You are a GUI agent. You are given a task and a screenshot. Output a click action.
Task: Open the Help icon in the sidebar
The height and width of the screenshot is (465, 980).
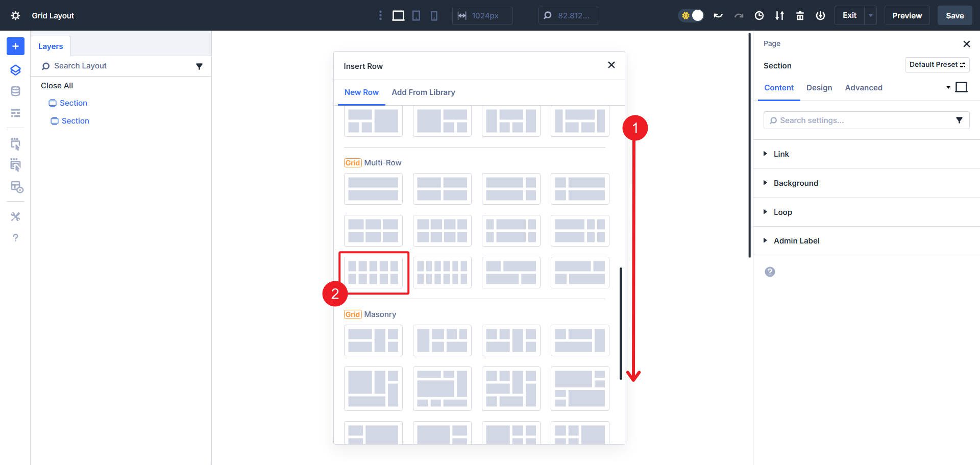click(x=15, y=237)
